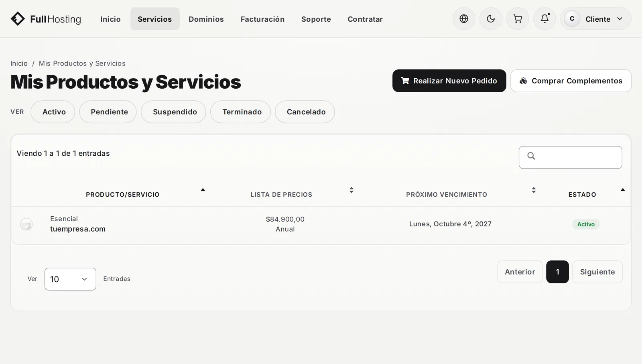Click the $84.900,00 price cell
Screen dimensions: 642x364
[x=285, y=219]
